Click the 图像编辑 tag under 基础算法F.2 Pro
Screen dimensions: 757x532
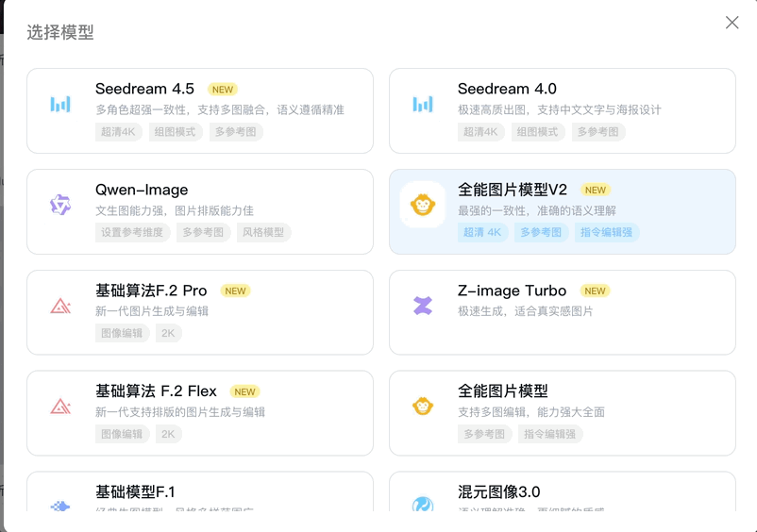click(x=122, y=333)
